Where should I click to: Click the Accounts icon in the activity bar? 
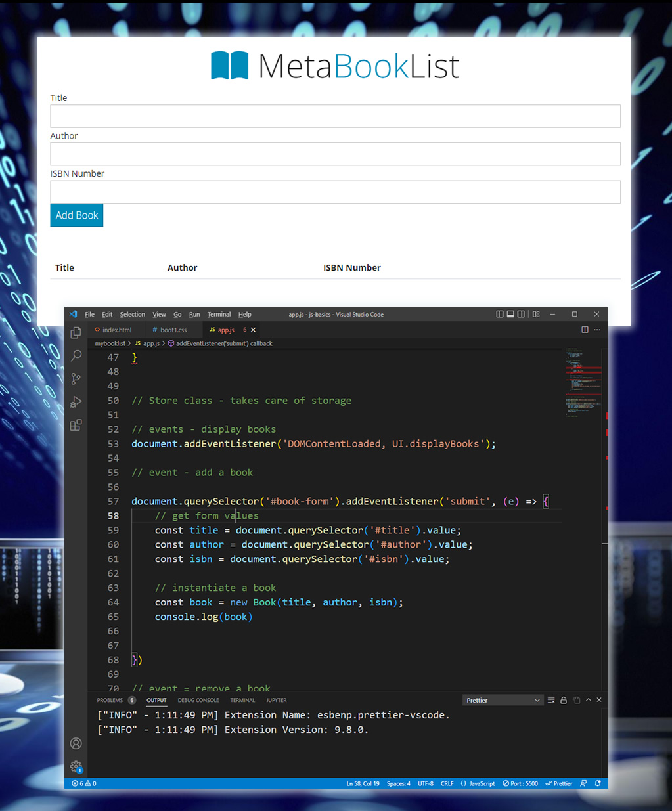point(76,743)
